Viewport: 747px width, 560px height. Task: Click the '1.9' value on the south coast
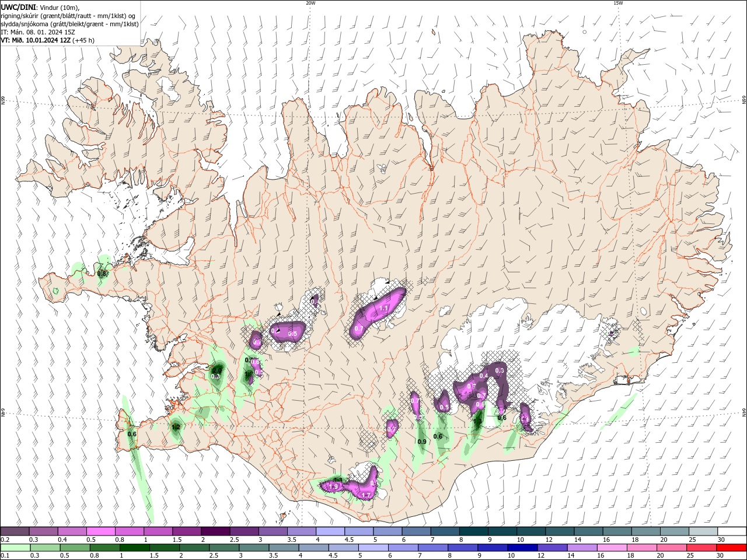point(334,487)
